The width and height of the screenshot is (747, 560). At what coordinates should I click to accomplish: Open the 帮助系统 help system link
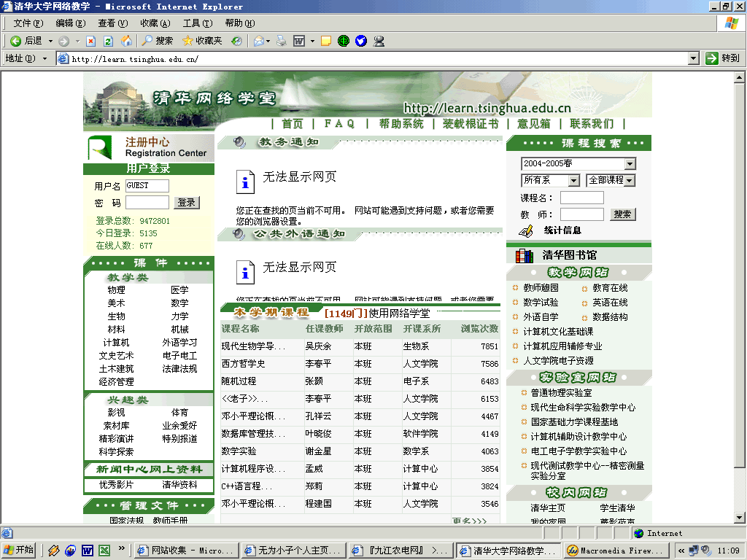(401, 124)
